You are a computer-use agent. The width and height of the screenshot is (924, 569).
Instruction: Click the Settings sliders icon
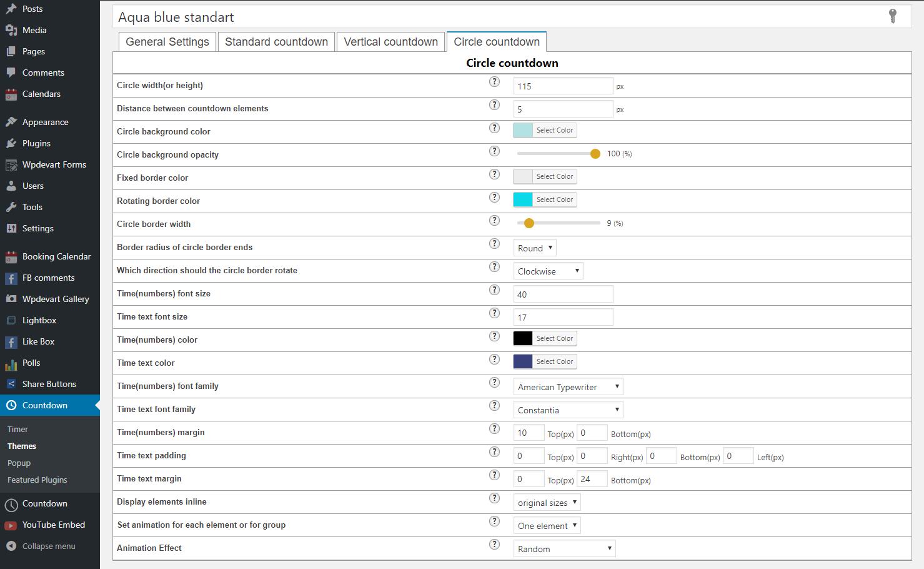point(11,228)
